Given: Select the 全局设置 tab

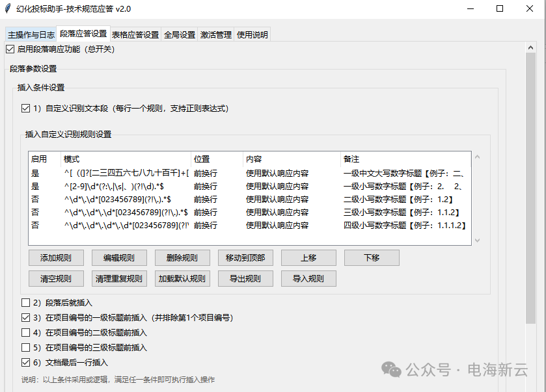Looking at the screenshot, I should tap(179, 34).
